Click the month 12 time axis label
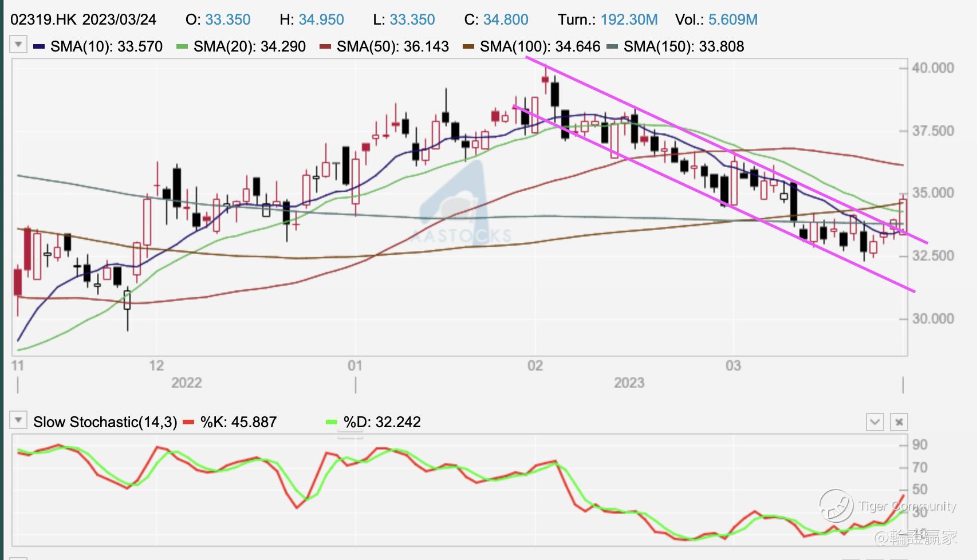 tap(156, 366)
